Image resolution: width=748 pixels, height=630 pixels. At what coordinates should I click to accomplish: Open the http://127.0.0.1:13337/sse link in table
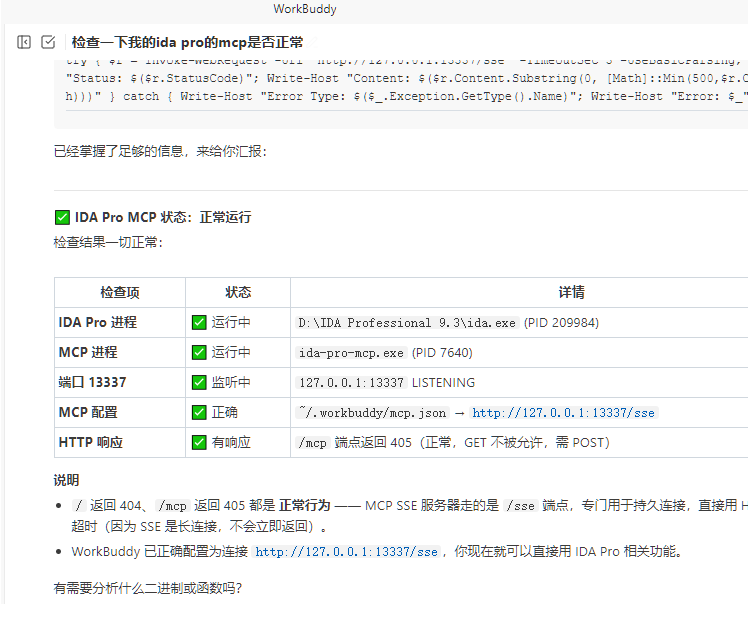[563, 413]
